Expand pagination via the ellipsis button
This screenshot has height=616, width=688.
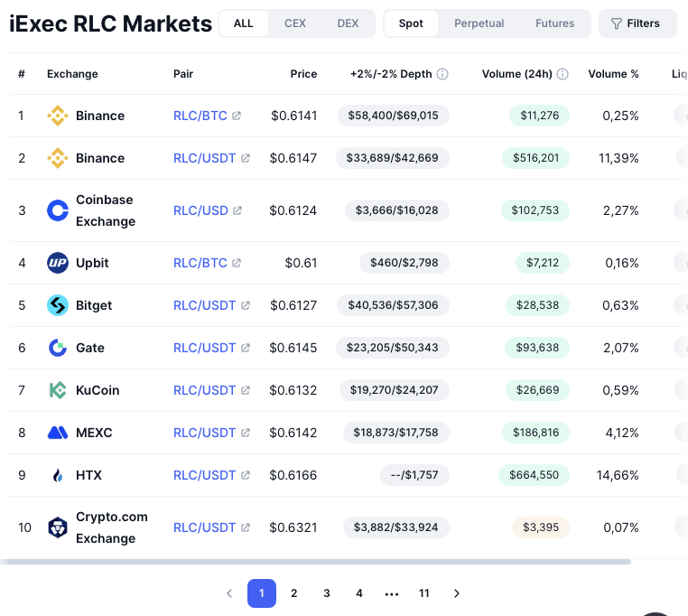pyautogui.click(x=392, y=593)
